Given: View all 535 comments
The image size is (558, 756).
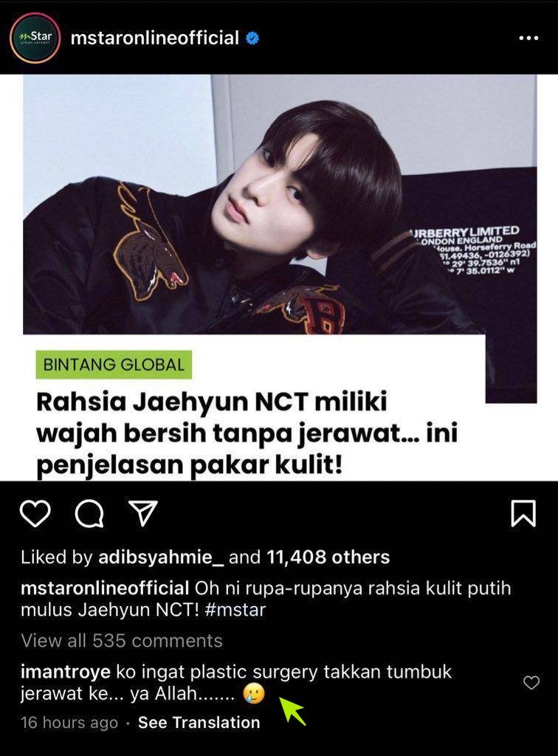Looking at the screenshot, I should click(122, 640).
